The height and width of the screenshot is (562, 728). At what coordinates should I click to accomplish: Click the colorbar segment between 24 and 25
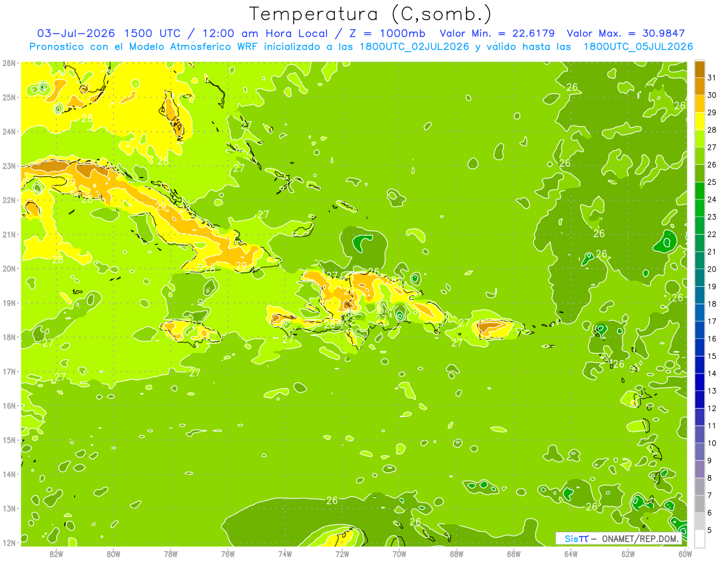point(699,190)
